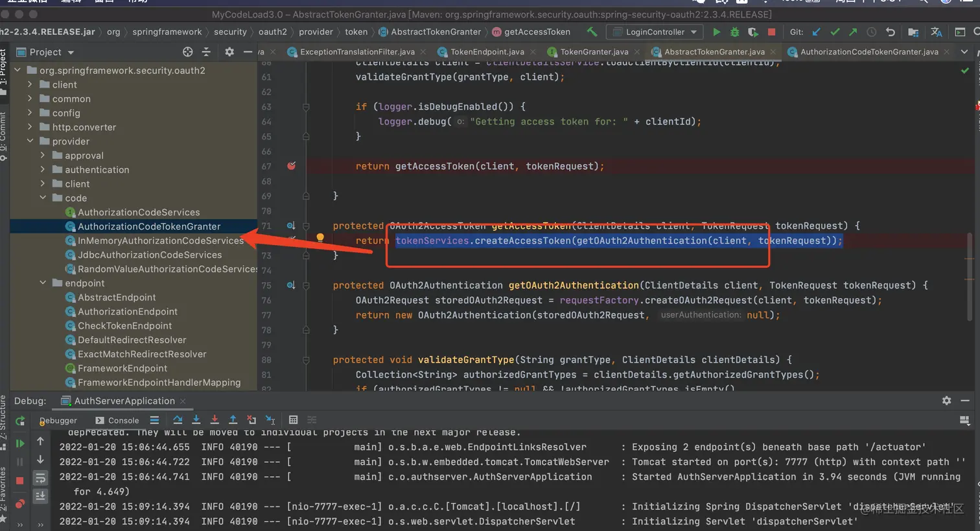Resume program in the Debug sidebar
The width and height of the screenshot is (980, 531).
(x=20, y=443)
